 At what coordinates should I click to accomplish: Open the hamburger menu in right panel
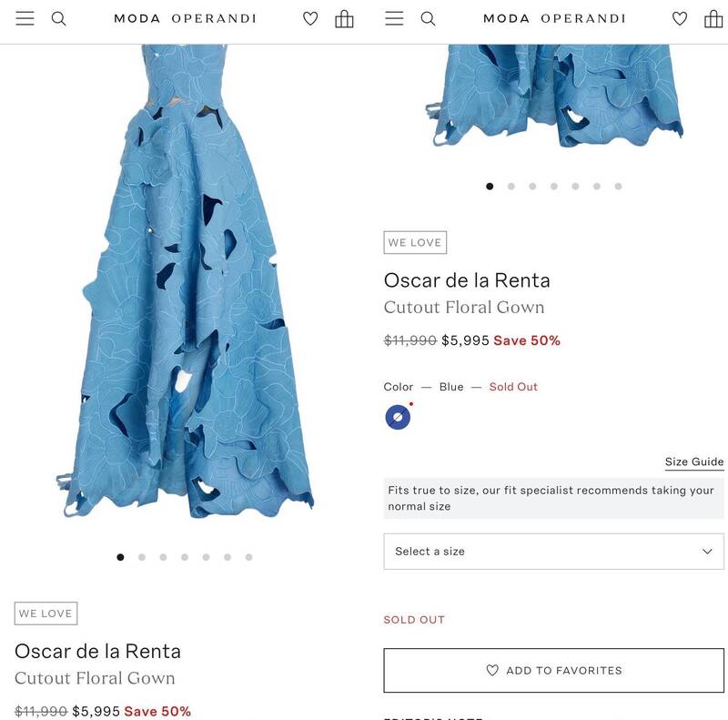coord(394,18)
